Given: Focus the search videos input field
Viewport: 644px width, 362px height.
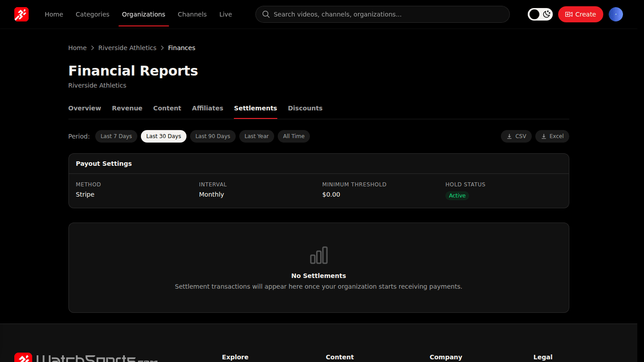Looking at the screenshot, I should coord(382,14).
